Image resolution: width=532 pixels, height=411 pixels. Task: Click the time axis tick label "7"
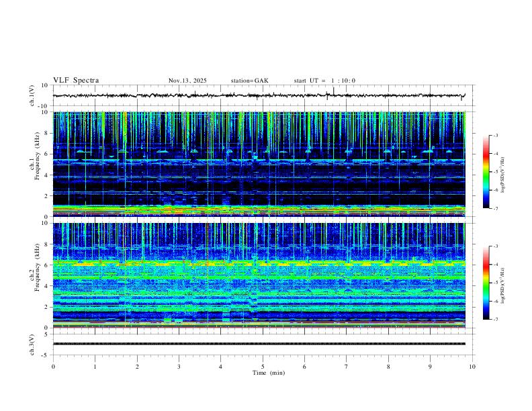[347, 367]
